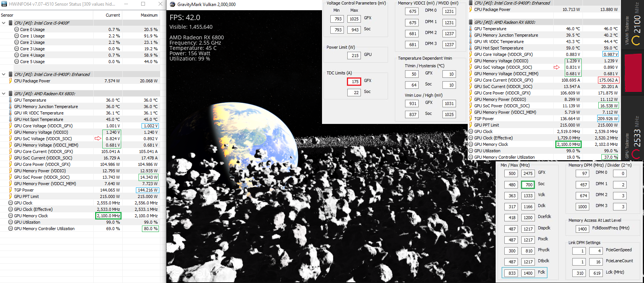Click the FclkBoostFreq field showing 1400
The height and width of the screenshot is (283, 644).
pyautogui.click(x=582, y=229)
